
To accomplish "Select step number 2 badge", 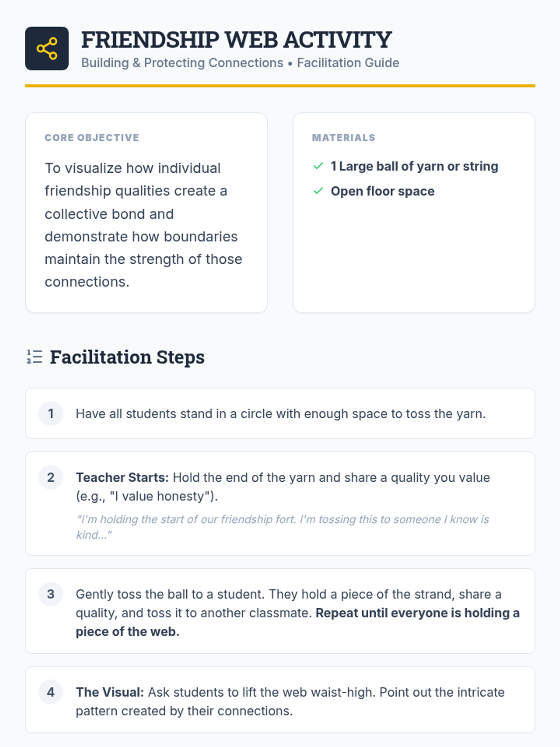I will coord(51,477).
